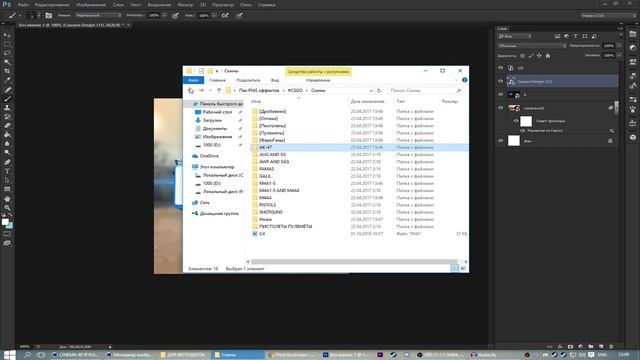Open workspace switcher dropdown at top right

608,16
